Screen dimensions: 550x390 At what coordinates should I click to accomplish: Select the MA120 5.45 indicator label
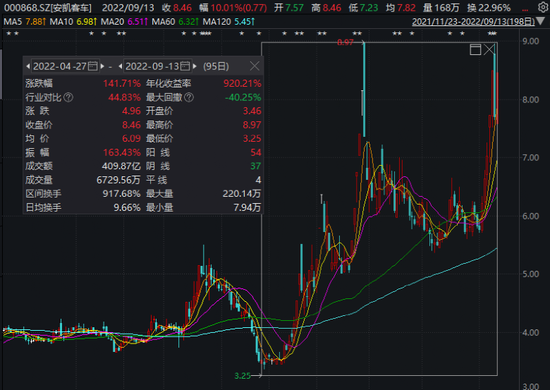pos(229,22)
